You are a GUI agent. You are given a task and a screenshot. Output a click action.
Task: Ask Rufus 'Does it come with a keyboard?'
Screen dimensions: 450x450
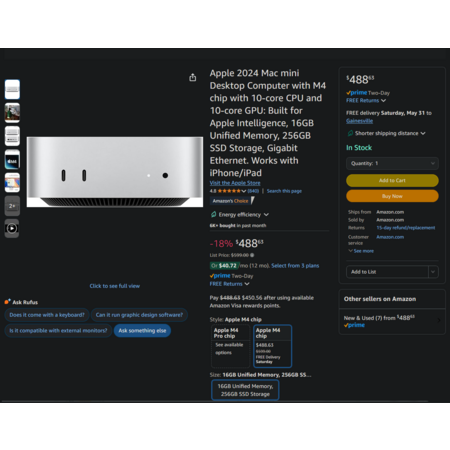click(47, 315)
